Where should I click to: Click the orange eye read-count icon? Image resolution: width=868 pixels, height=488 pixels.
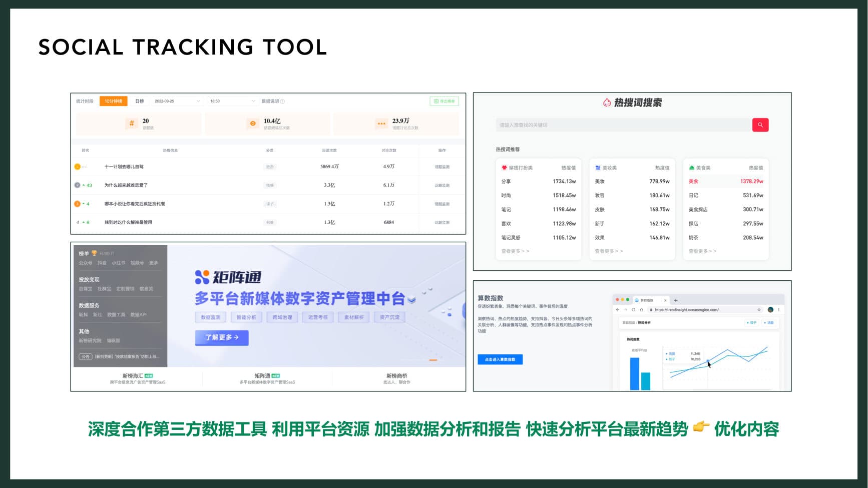[x=253, y=123]
